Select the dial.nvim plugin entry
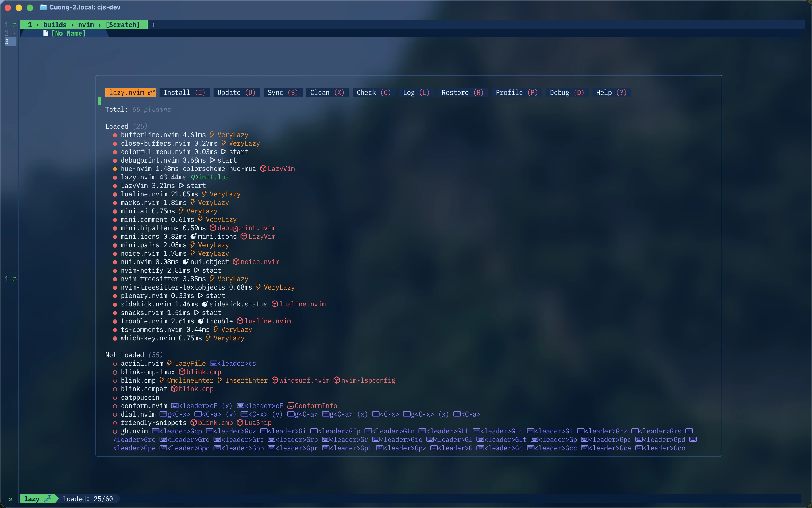Screen dimensions: 812x508 (297, 414)
